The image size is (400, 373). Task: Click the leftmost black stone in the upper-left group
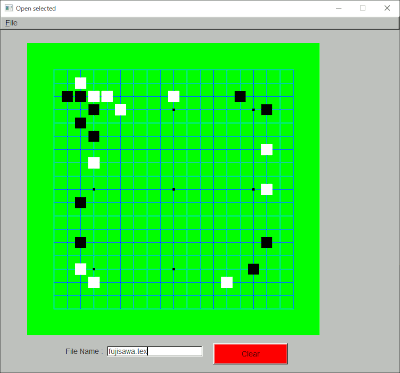(67, 96)
